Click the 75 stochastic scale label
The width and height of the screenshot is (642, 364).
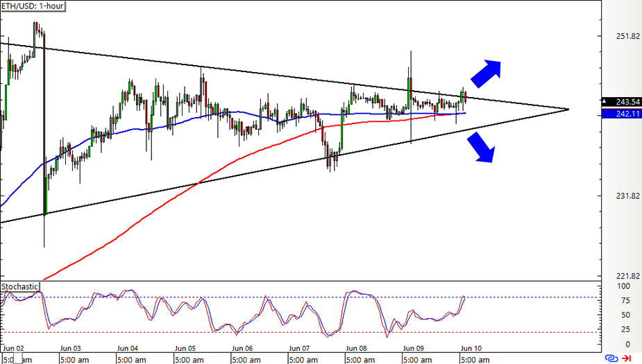(x=625, y=301)
